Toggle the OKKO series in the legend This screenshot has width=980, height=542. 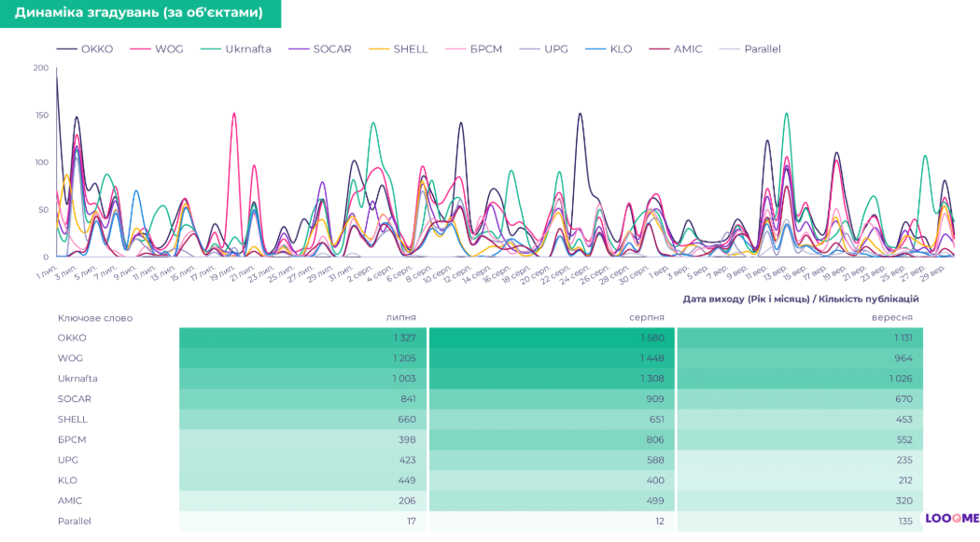85,49
